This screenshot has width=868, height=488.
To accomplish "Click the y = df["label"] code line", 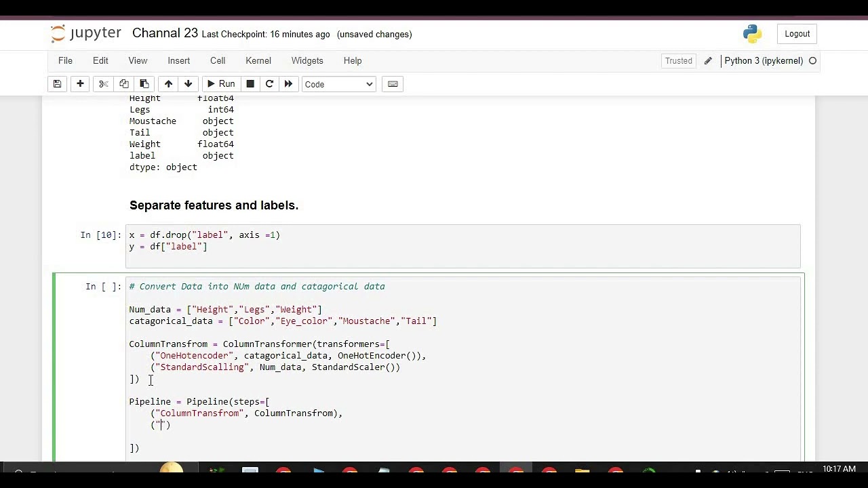I will pyautogui.click(x=168, y=247).
